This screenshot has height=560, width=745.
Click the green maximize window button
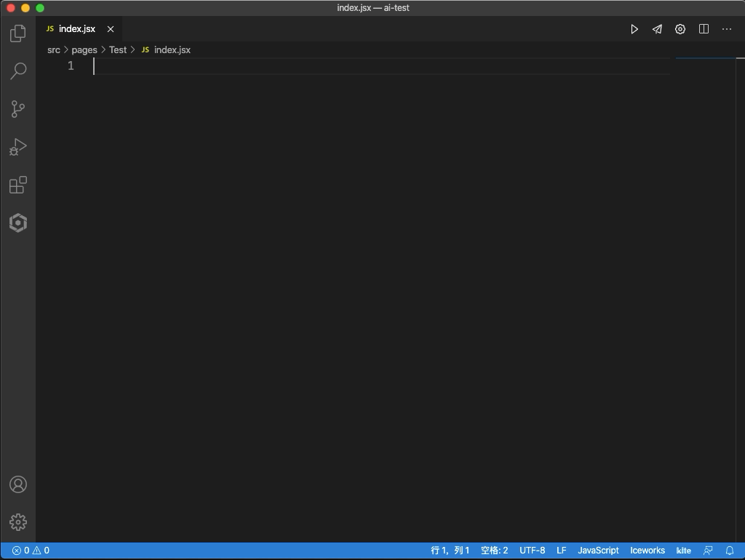point(40,8)
